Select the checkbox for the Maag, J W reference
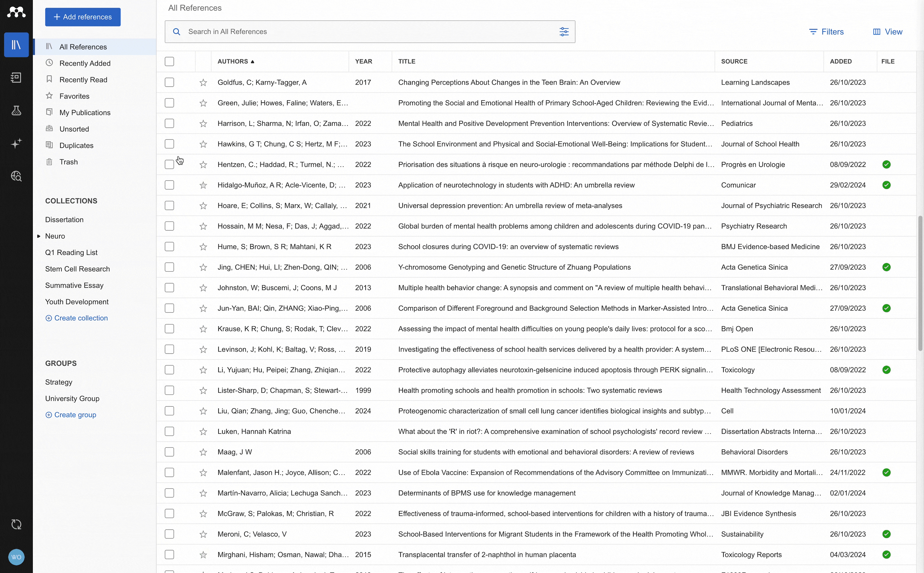This screenshot has height=573, width=924. click(169, 452)
